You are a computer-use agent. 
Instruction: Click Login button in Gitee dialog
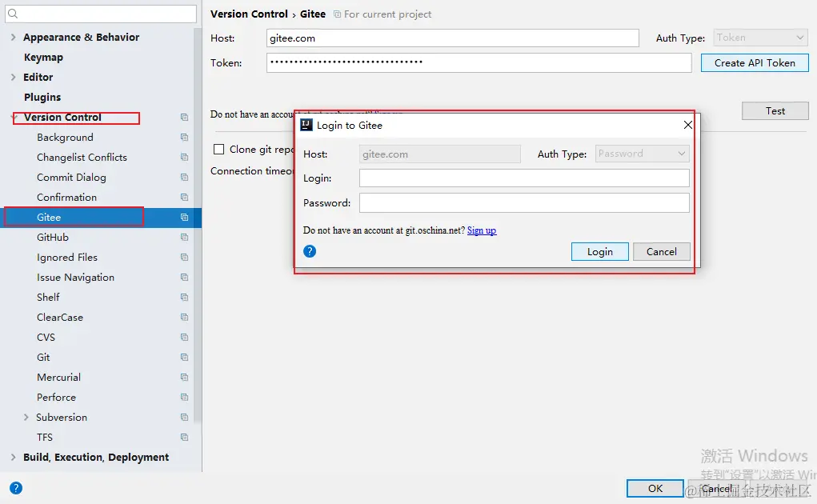coord(599,252)
